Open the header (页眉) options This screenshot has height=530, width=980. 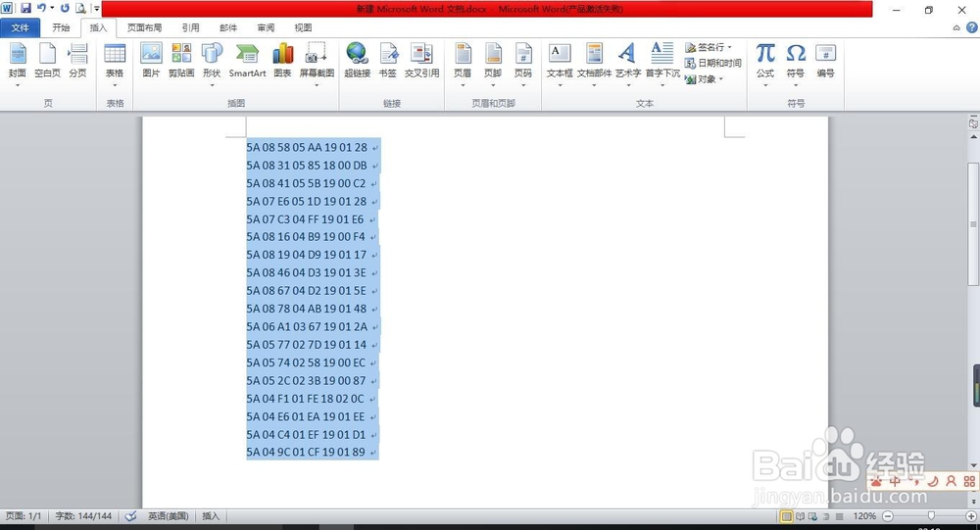pos(463,63)
